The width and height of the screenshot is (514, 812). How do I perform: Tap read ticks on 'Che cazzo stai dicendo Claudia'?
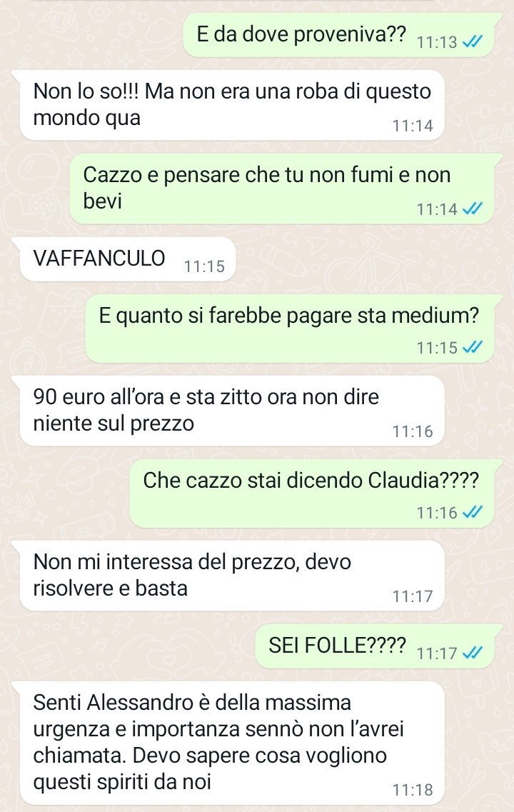[472, 512]
